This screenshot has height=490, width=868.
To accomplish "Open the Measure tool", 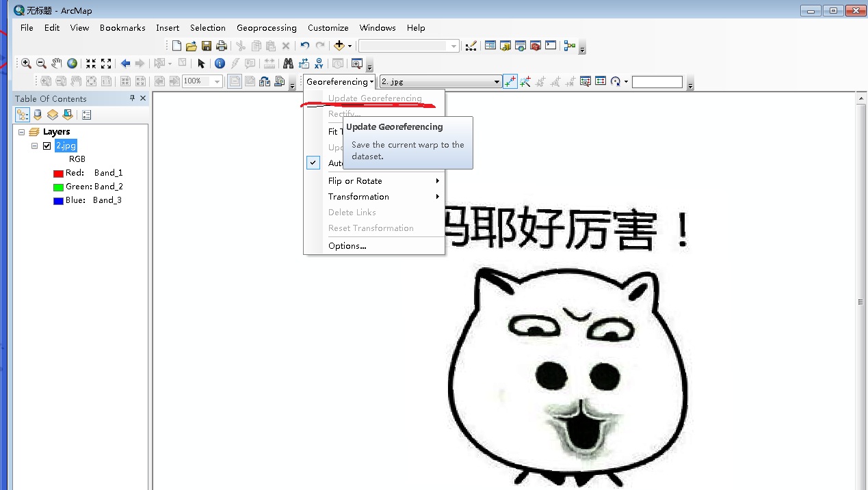I will click(269, 63).
